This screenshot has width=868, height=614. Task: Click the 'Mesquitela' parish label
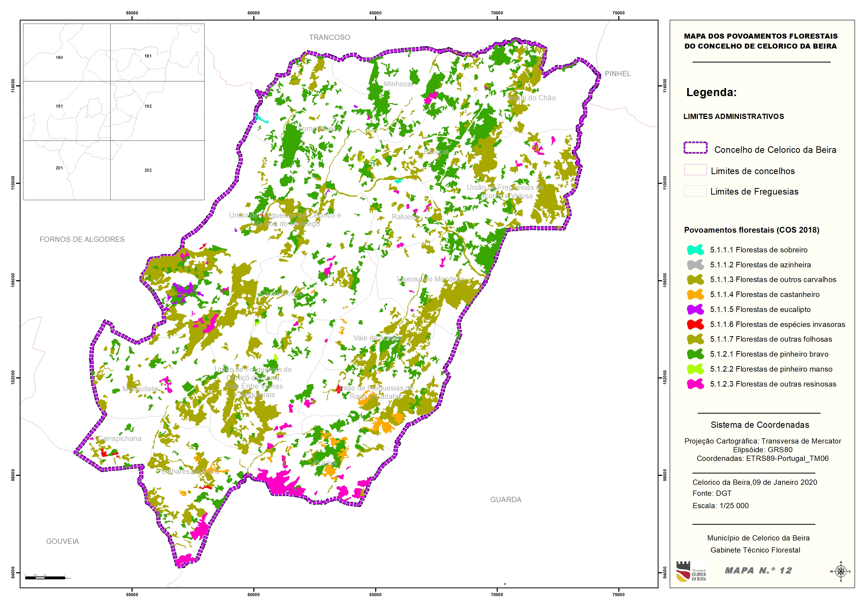click(139, 389)
